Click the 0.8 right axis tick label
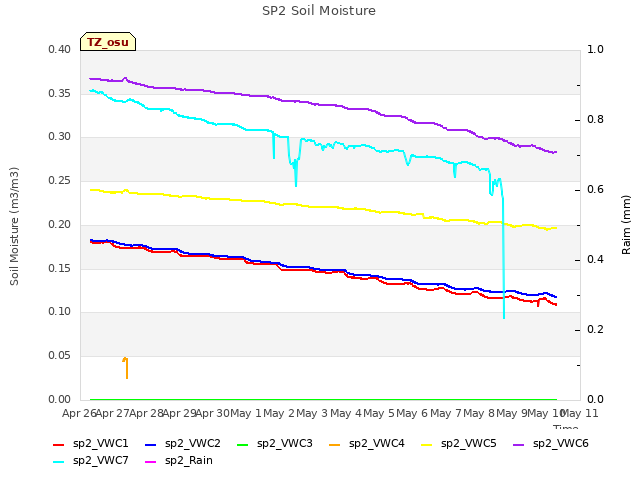Screen dimensions: 640x480 click(595, 120)
